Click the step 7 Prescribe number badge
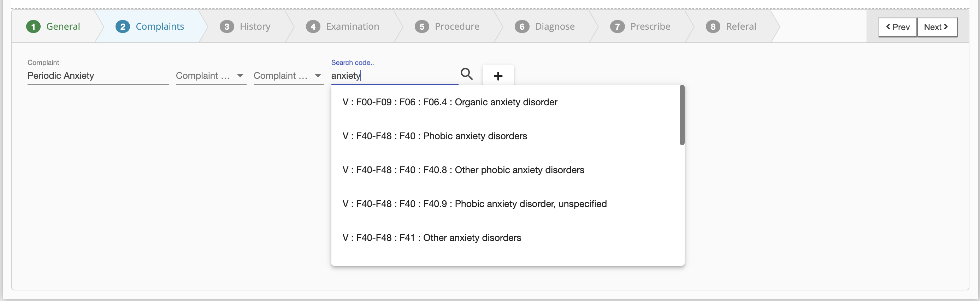Image resolution: width=980 pixels, height=301 pixels. click(617, 26)
